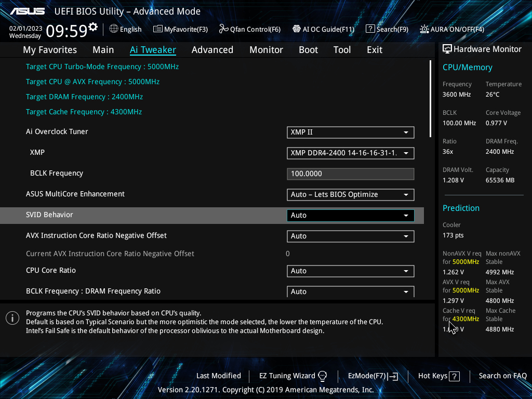The height and width of the screenshot is (399, 532).
Task: Expand the SVID Behavior dropdown
Action: (351, 216)
